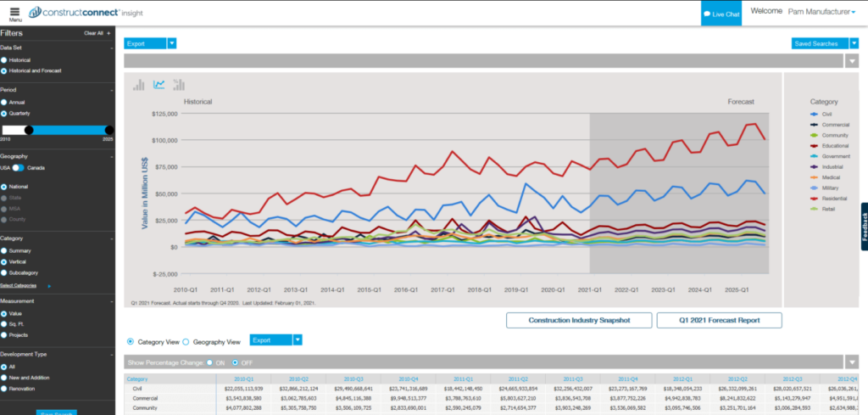Expand the Show Percentage Change bar arrow

[x=852, y=362]
